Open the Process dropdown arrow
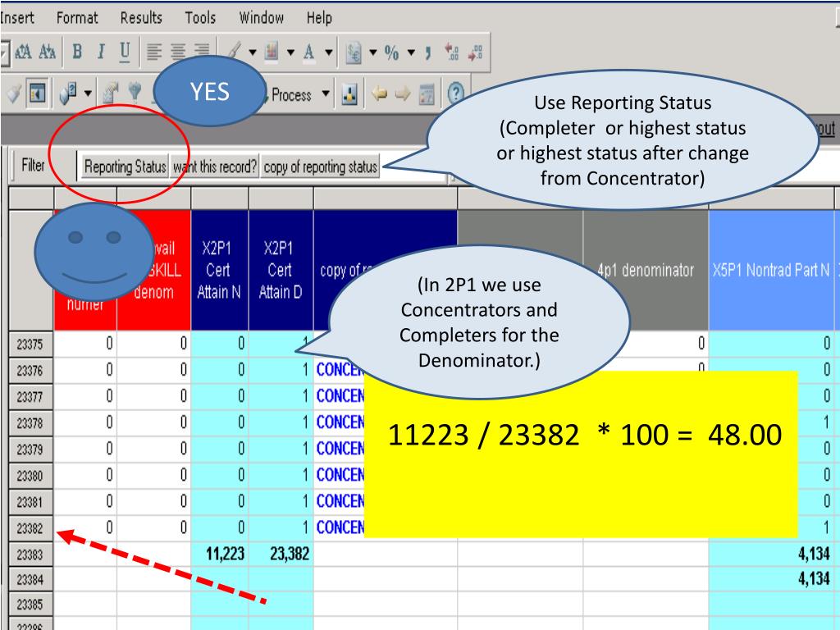This screenshot has width=840, height=630. click(x=325, y=94)
